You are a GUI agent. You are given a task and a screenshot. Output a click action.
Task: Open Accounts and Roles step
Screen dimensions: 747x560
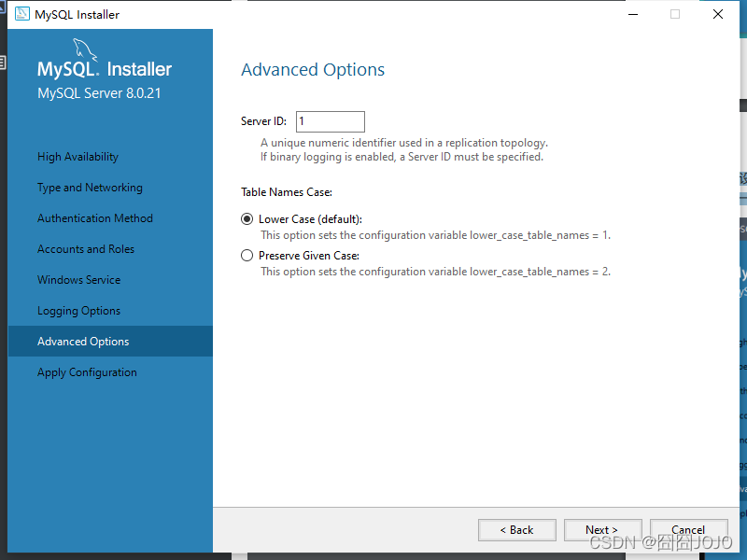[86, 249]
